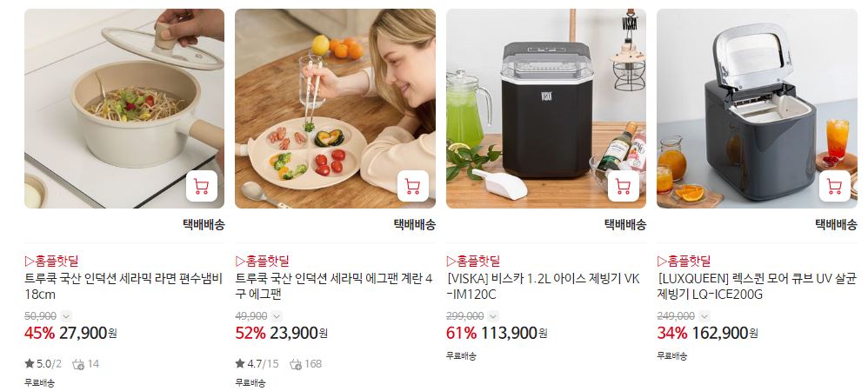The height and width of the screenshot is (391, 868).
Task: Open the 트루쿡 에그팬 계란 4구 product title
Action: (x=334, y=287)
